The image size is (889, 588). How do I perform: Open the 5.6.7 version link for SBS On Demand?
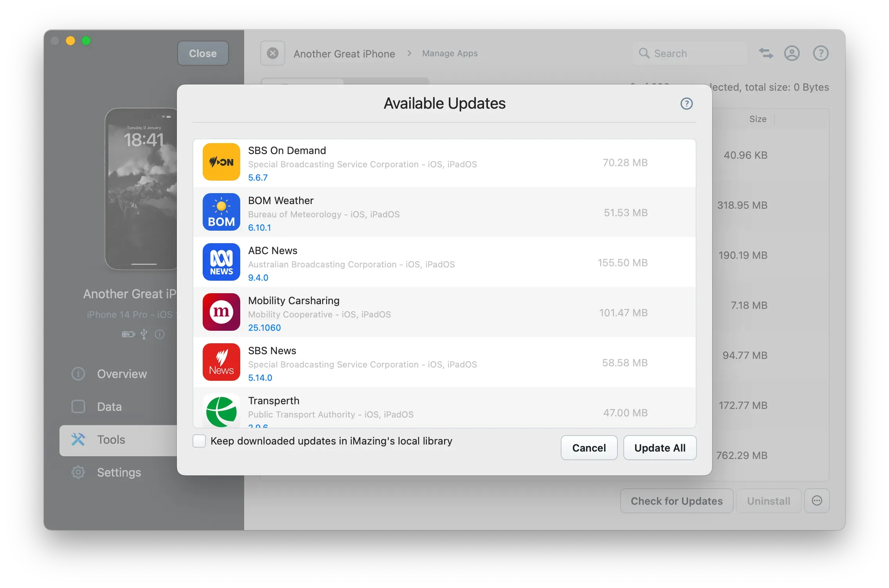tap(258, 177)
